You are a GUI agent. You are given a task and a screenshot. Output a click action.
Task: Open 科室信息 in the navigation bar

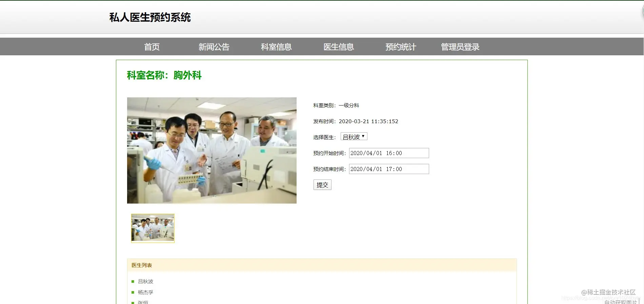coord(276,47)
